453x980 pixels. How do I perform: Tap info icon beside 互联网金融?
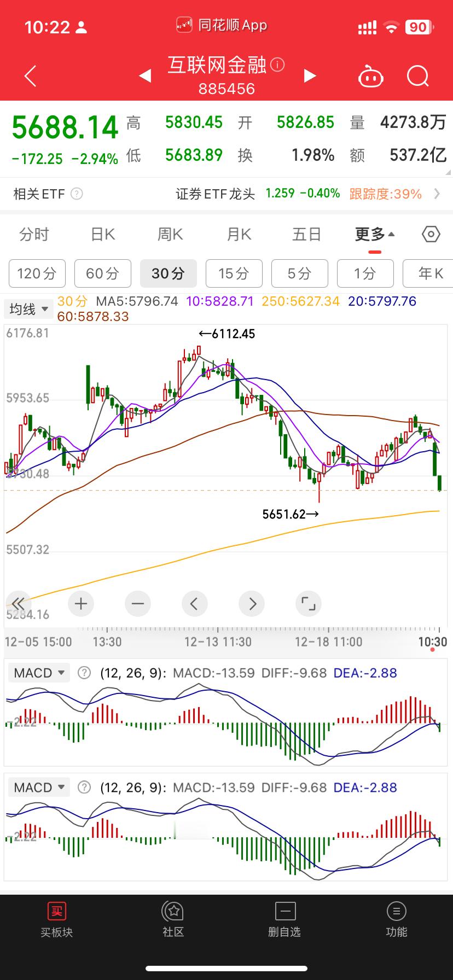[278, 65]
